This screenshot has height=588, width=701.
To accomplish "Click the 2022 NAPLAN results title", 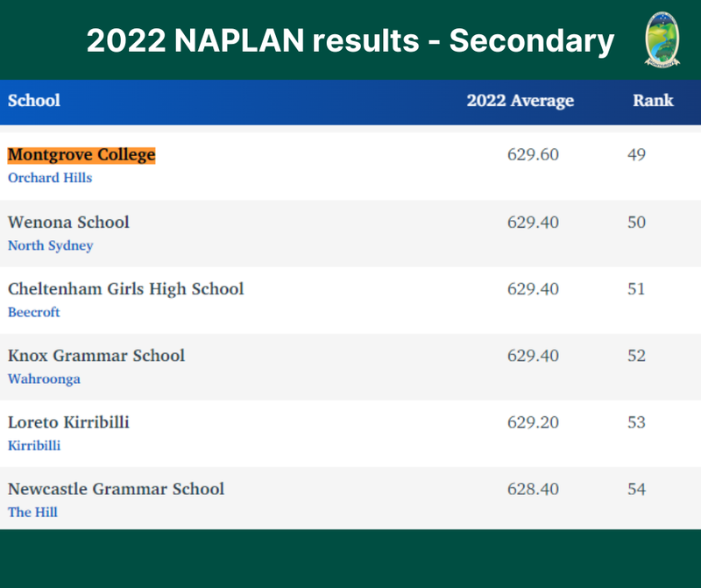I will 350,40.
